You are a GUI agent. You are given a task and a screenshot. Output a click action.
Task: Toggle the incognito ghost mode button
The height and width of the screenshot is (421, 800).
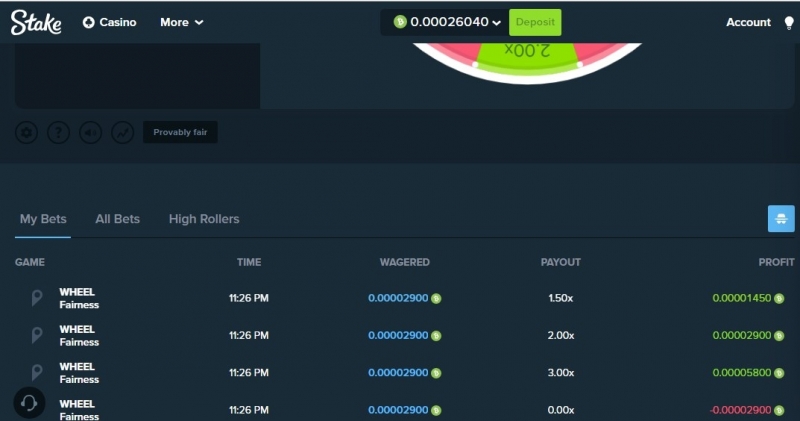point(781,219)
